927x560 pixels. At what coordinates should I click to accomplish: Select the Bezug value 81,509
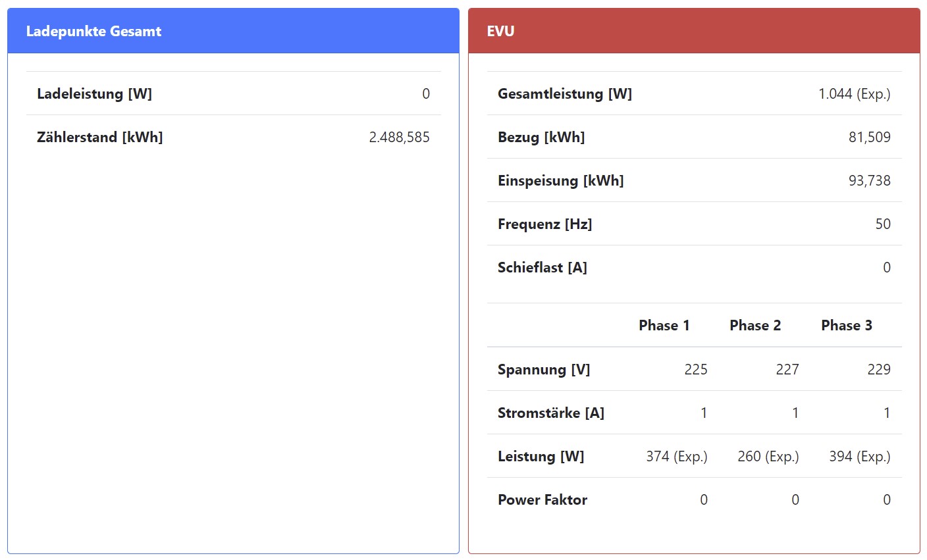869,137
